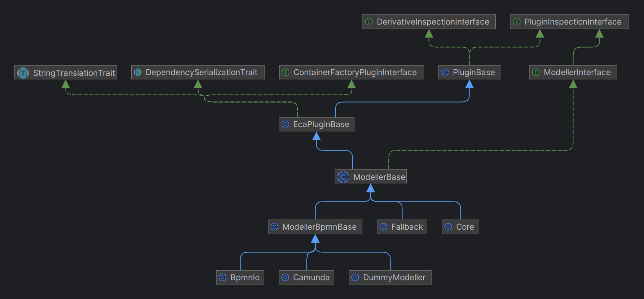Click the PluginBase class icon
The width and height of the screenshot is (644, 299).
click(x=445, y=73)
